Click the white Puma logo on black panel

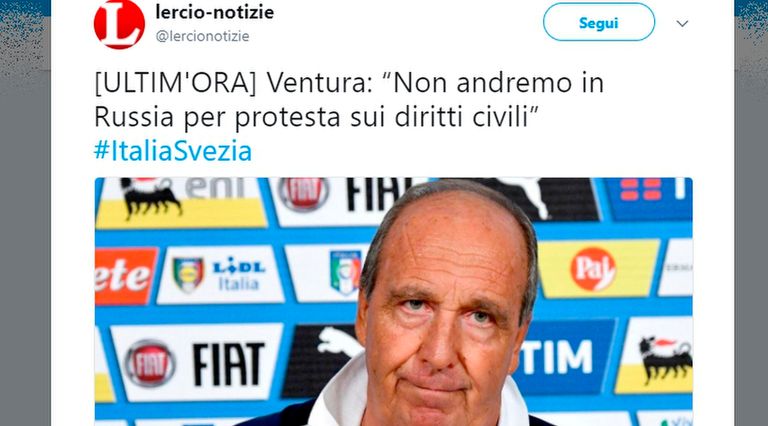(339, 343)
